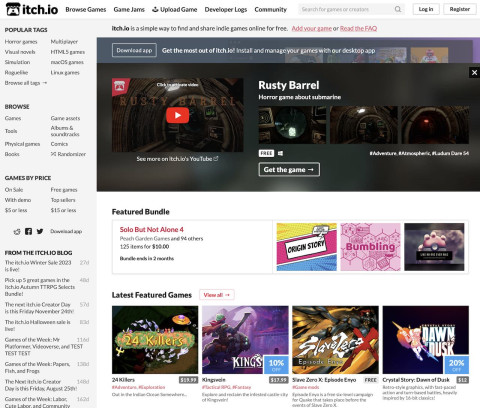Open Multiplayer tag

click(x=64, y=42)
